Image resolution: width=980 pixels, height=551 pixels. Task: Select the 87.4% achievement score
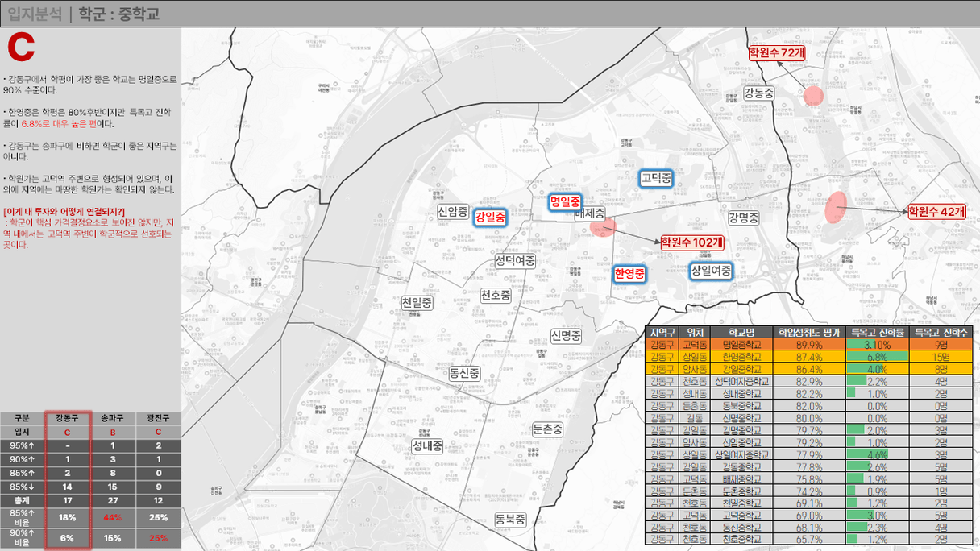coord(808,357)
